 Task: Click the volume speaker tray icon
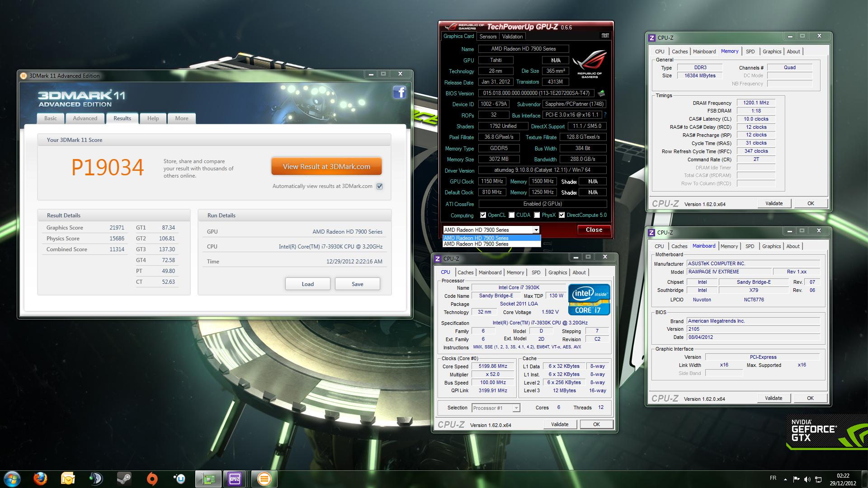(x=807, y=479)
